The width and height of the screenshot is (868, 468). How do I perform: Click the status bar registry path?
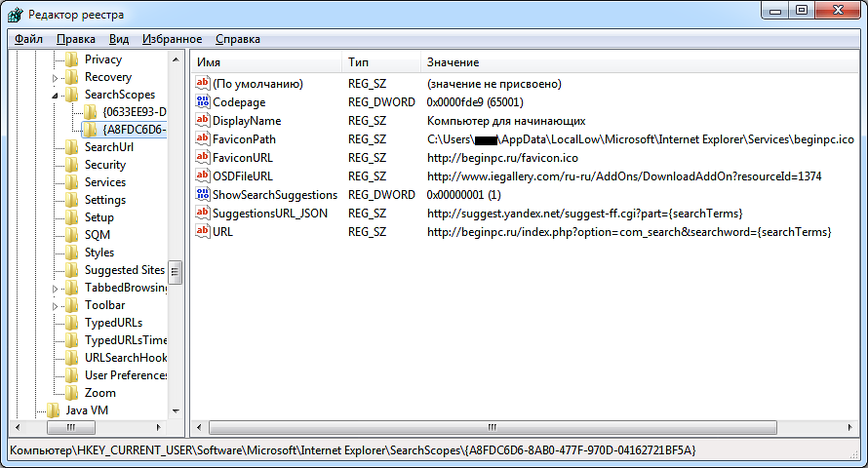click(x=353, y=450)
